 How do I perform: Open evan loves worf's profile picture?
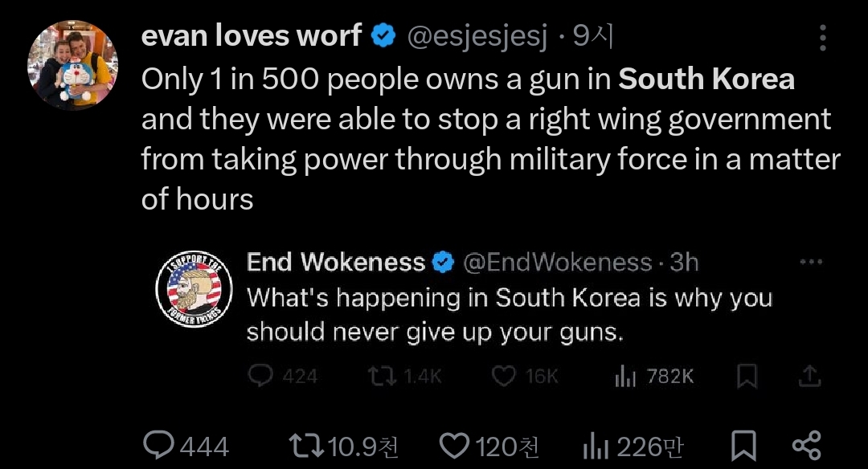click(x=73, y=66)
